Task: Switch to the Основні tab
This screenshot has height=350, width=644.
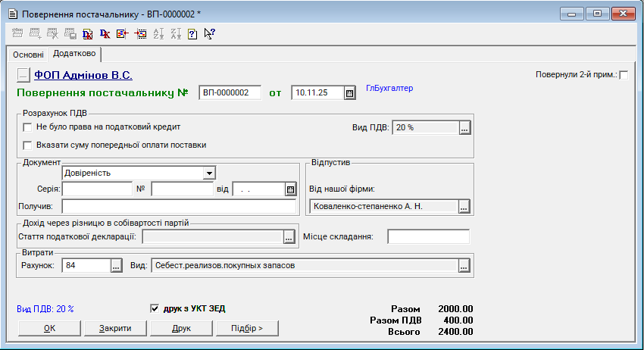Action: pyautogui.click(x=27, y=55)
